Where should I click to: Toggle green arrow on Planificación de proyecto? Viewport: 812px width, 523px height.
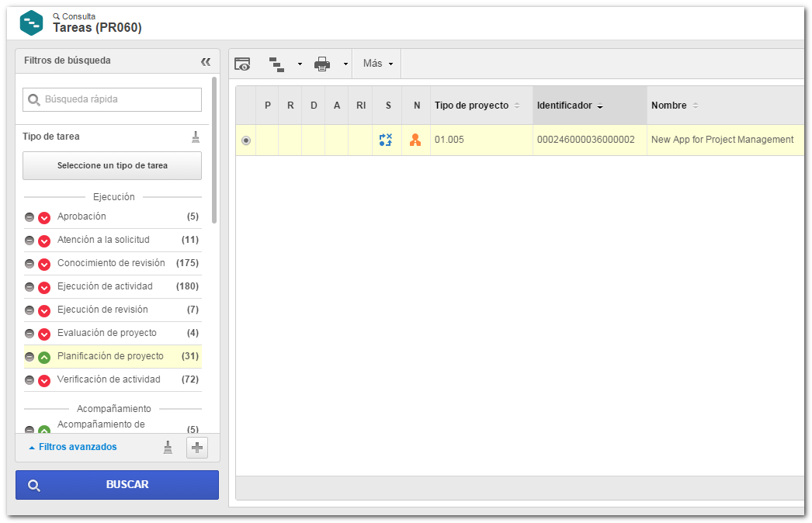tap(44, 357)
